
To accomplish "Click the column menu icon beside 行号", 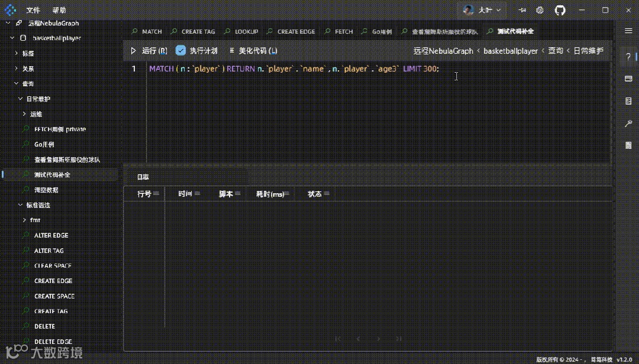I will [x=157, y=194].
